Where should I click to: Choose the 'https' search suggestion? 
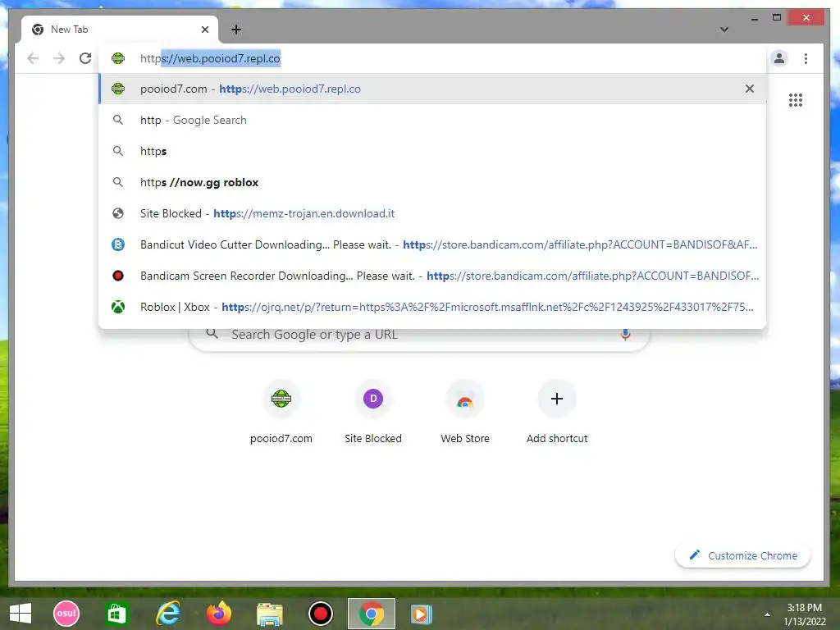click(x=431, y=151)
